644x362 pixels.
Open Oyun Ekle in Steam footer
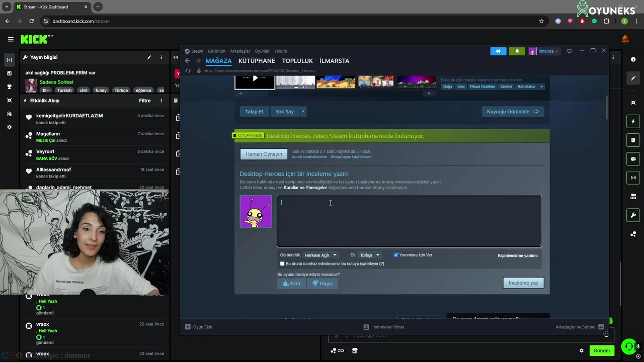[x=199, y=327]
